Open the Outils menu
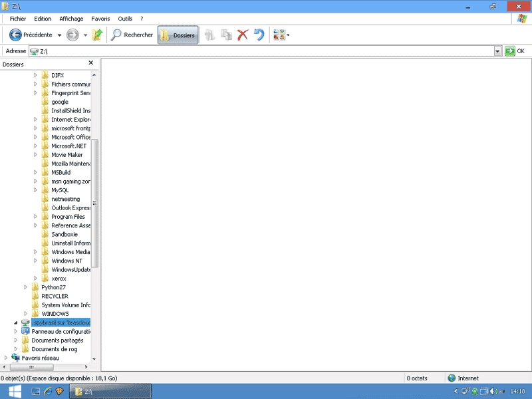 click(x=125, y=19)
